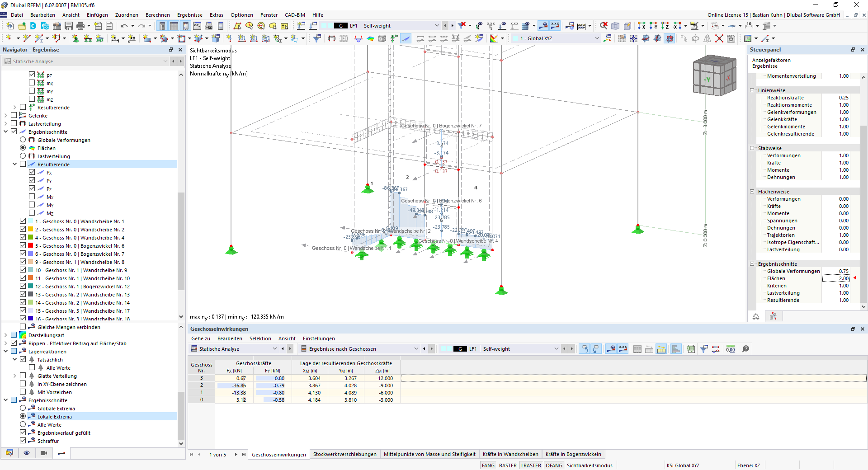Viewport: 868px width, 470px height.
Task: Click the Redo arrow icon
Action: pyautogui.click(x=142, y=26)
